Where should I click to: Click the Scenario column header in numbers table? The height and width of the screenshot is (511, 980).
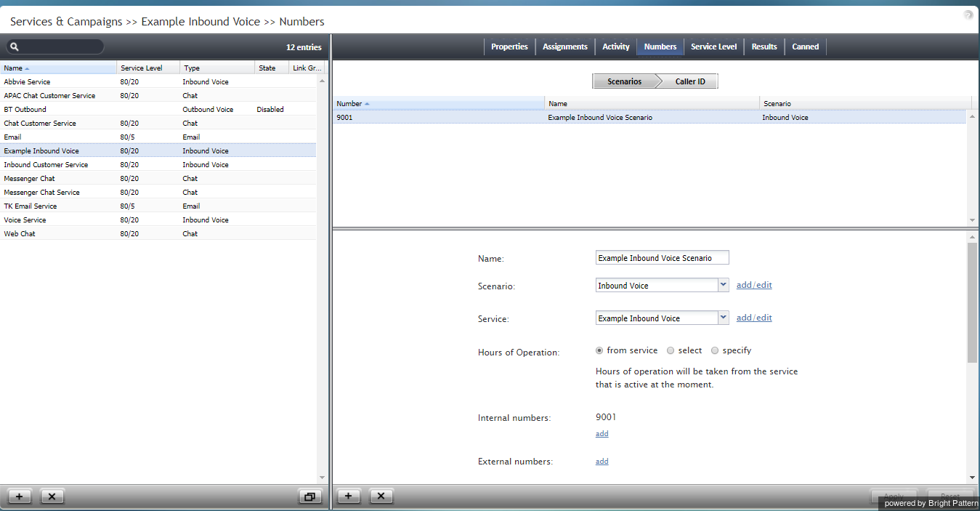tap(865, 103)
